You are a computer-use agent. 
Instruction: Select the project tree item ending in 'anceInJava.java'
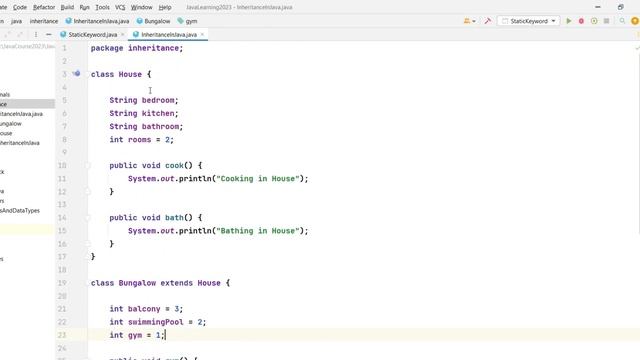[x=21, y=114]
